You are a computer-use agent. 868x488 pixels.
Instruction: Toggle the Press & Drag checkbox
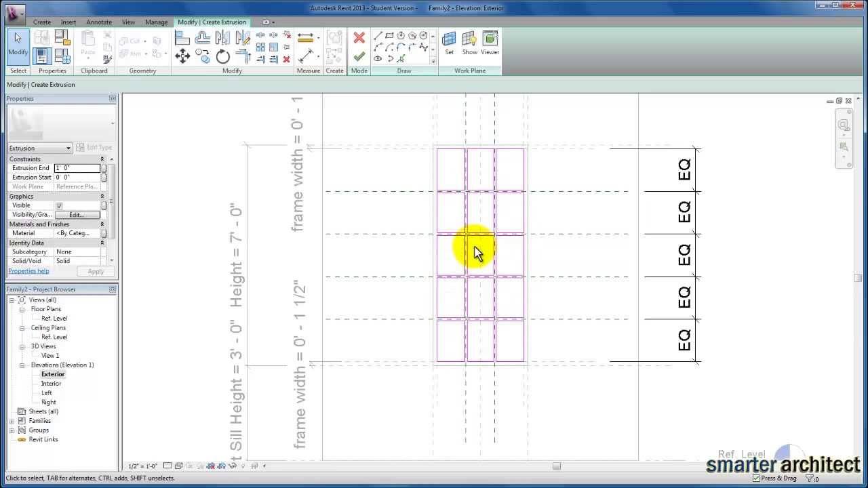tap(757, 478)
